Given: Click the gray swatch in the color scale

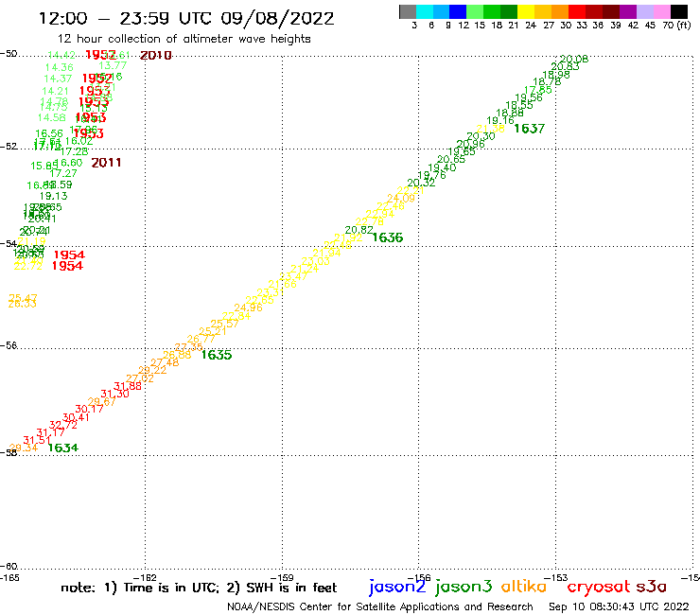Looking at the screenshot, I should 408,11.
